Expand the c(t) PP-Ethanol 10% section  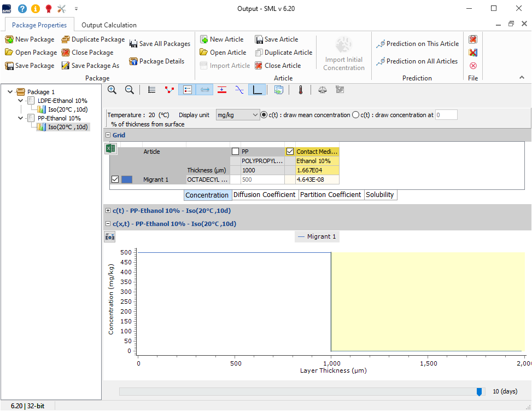pos(108,210)
